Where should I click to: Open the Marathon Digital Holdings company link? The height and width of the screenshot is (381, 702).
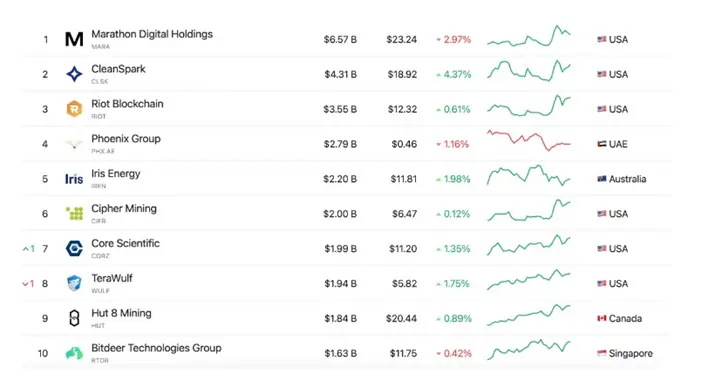(x=152, y=34)
